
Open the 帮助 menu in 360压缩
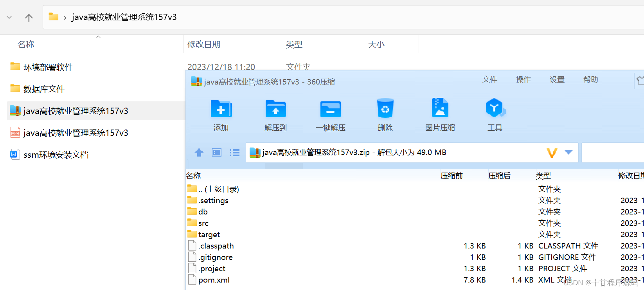click(591, 79)
